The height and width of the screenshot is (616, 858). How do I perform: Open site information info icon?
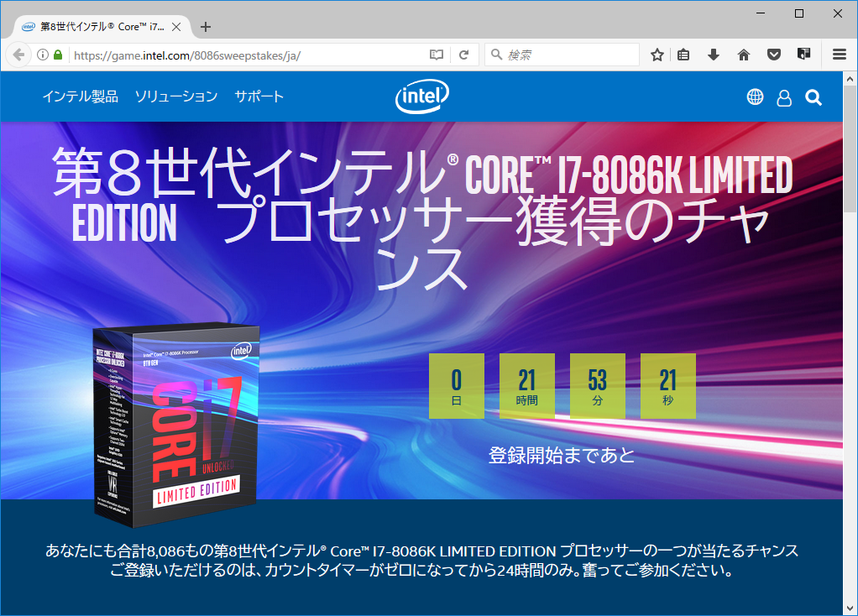point(43,55)
